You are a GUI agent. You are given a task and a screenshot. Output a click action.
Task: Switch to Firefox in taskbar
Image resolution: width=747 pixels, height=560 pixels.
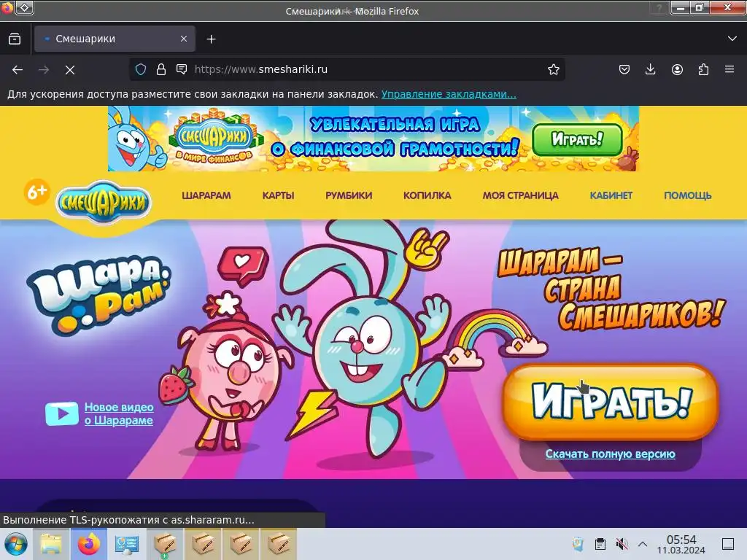pyautogui.click(x=89, y=544)
